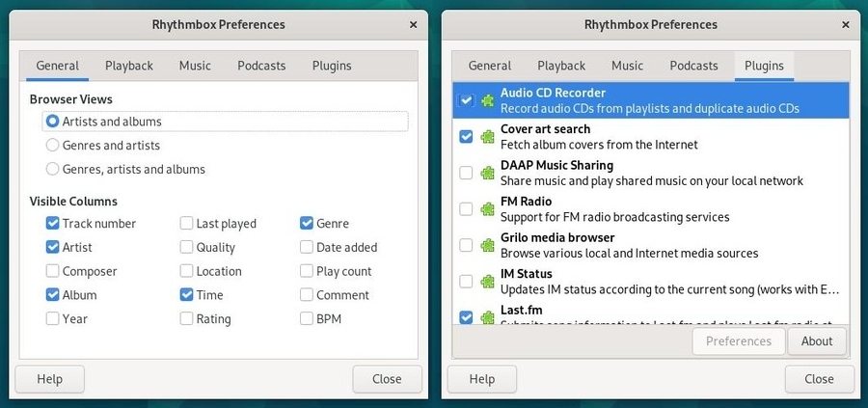Image resolution: width=868 pixels, height=408 pixels.
Task: Click the 'Browser Views' section heading
Action: (x=70, y=99)
